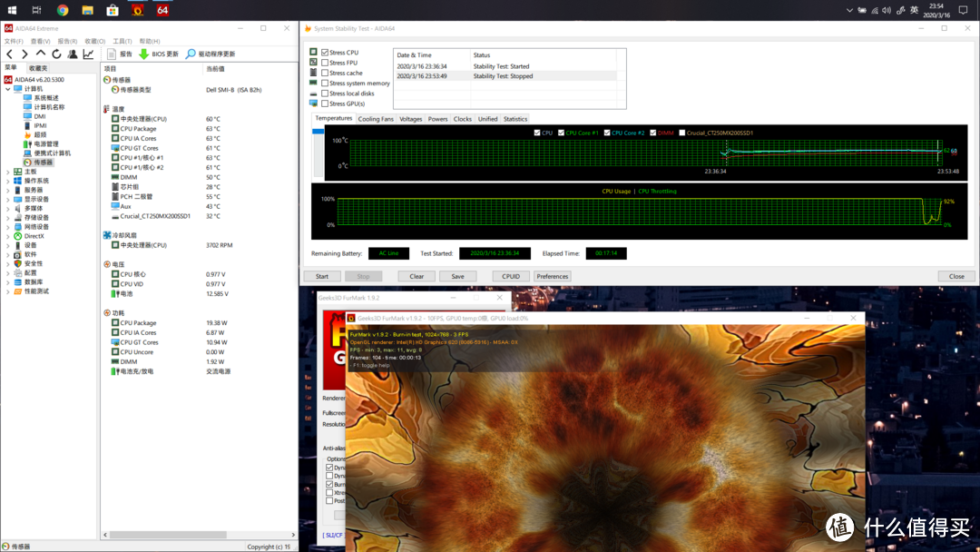Open File Explorer from the taskbar
This screenshot has height=552, width=980.
click(87, 10)
